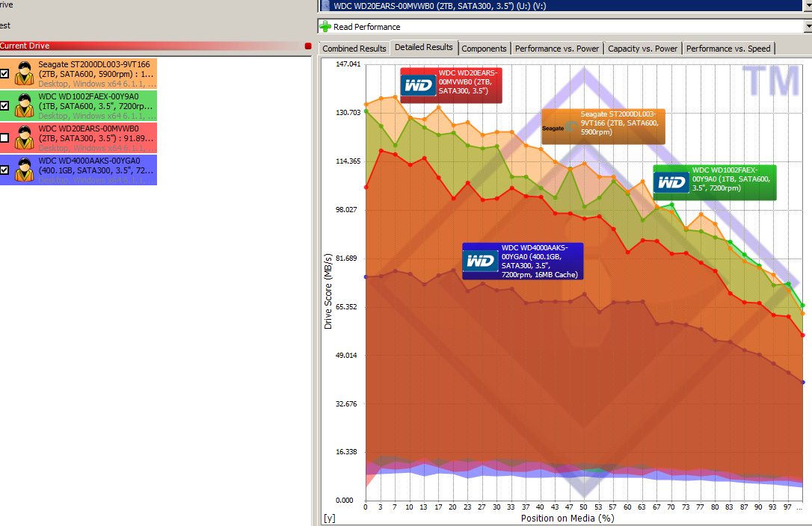The height and width of the screenshot is (526, 812).
Task: Switch to the Detailed Results tab
Action: pyautogui.click(x=424, y=47)
